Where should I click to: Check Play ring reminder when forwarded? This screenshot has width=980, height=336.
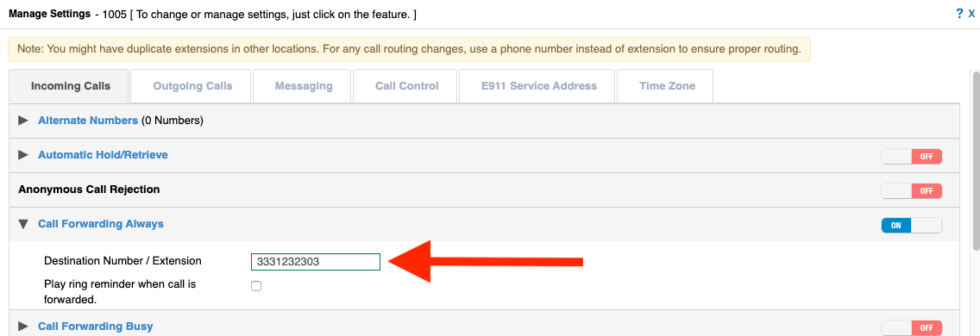(256, 286)
